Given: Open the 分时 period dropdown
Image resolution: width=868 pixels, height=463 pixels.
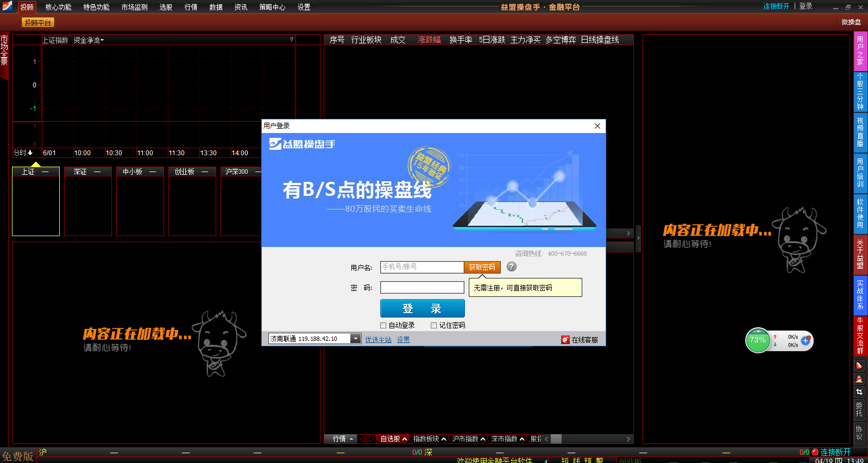Looking at the screenshot, I should (x=23, y=153).
